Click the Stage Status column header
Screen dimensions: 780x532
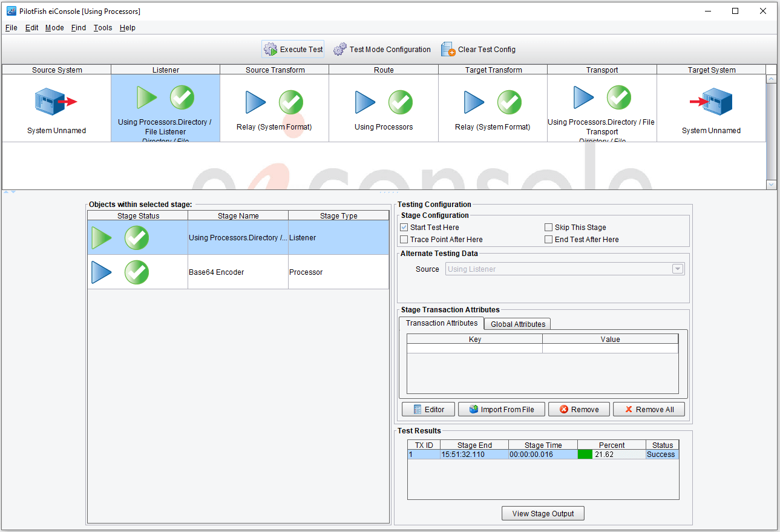coord(138,215)
